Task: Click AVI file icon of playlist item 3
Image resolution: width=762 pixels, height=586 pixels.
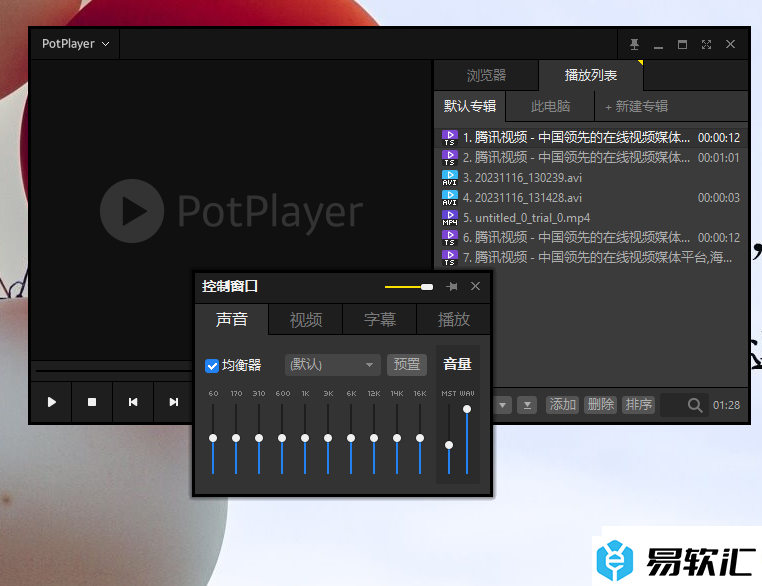Action: [450, 178]
